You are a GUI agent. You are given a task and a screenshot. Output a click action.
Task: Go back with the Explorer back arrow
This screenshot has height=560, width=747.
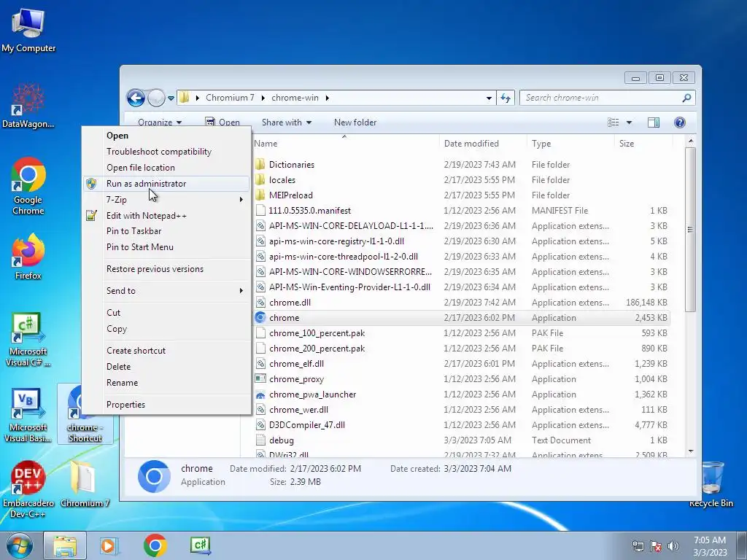136,98
